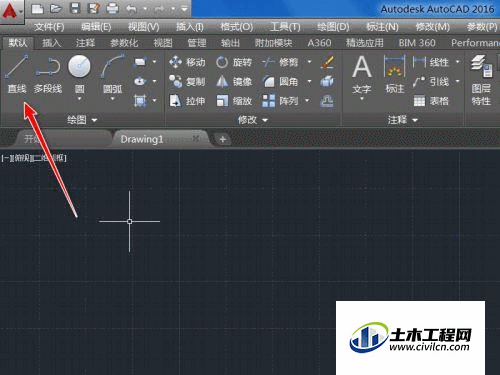
Task: Switch to the Insert (插入) ribbon tab
Action: coord(52,43)
